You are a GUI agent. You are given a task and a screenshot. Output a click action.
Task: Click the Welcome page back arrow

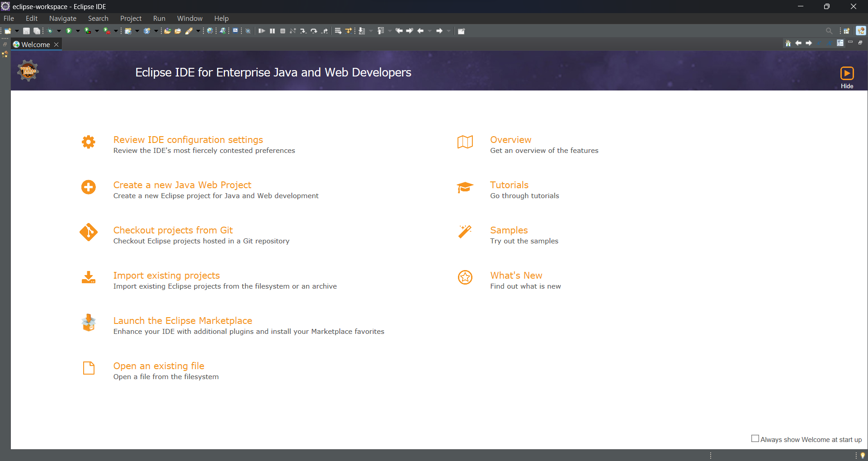pyautogui.click(x=798, y=43)
